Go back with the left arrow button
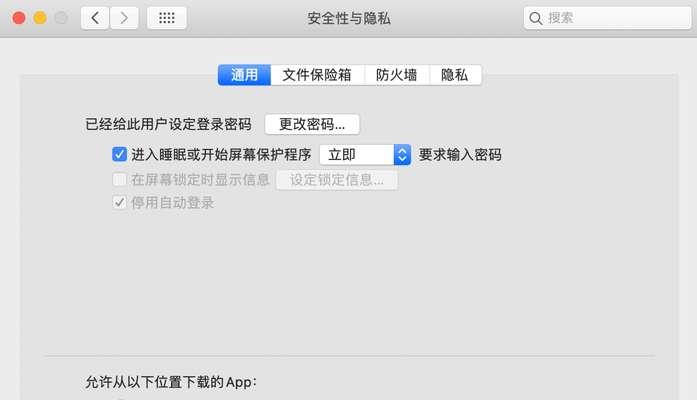This screenshot has height=400, width=697. (95, 18)
